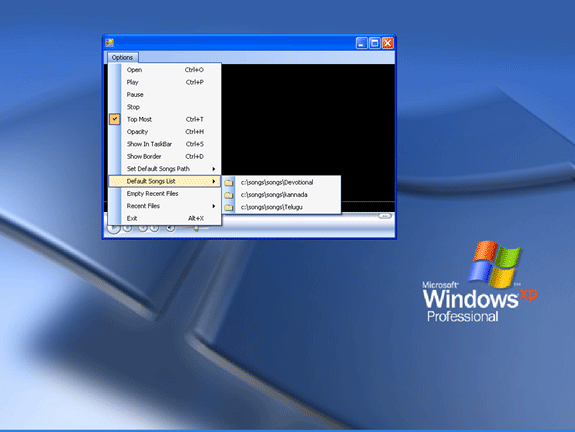
Task: Open folder icon beside the Telugu path
Action: [229, 208]
